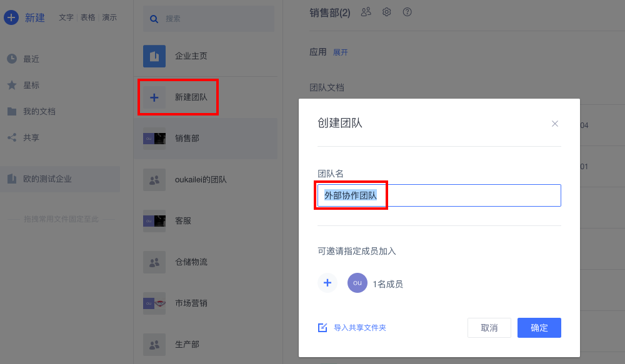
Task: Create a new spreadsheet via 表格
Action: pyautogui.click(x=87, y=17)
